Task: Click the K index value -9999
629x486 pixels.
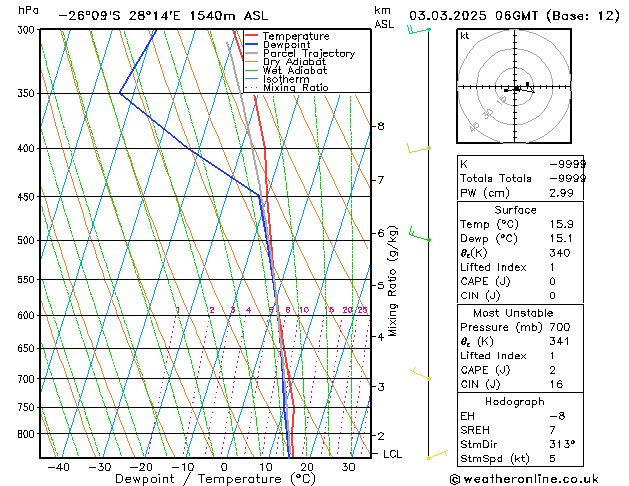Action: (x=568, y=164)
